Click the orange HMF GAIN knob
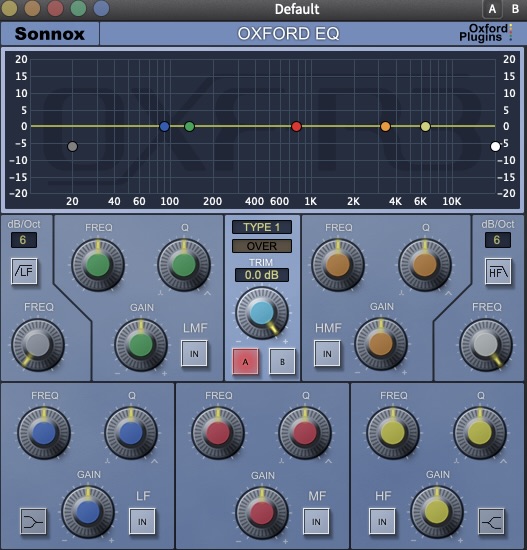This screenshot has width=527, height=550. tap(381, 344)
